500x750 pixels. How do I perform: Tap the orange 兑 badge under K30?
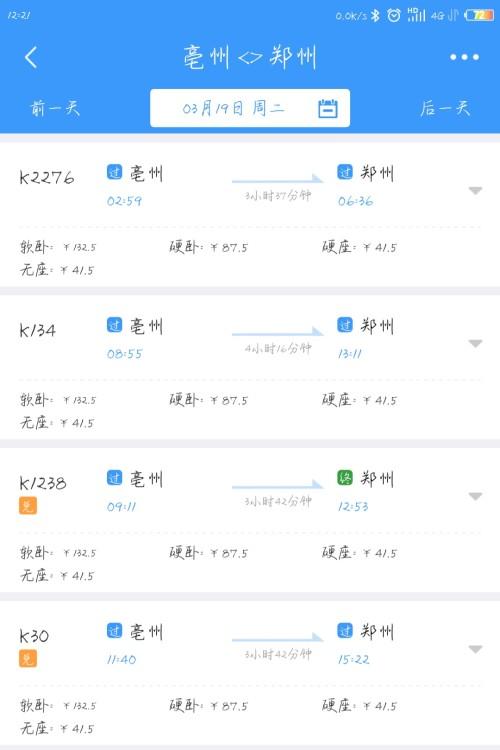(28, 659)
